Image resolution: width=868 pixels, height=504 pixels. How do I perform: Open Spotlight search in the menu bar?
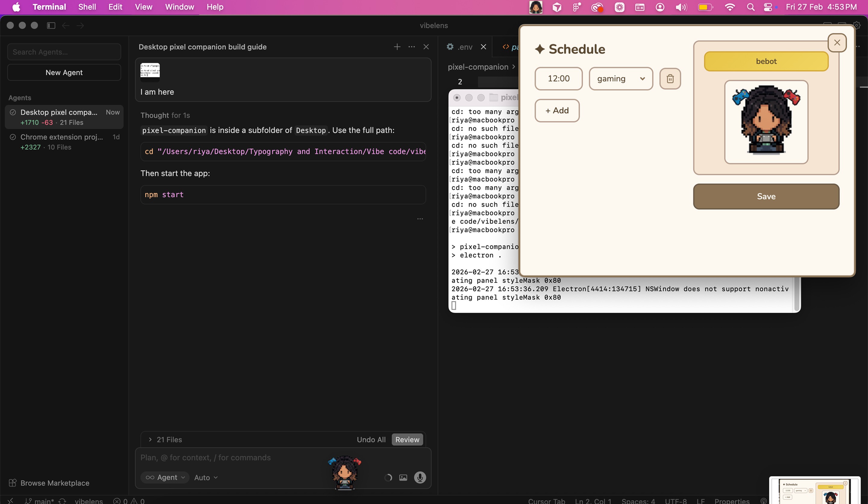(x=750, y=7)
